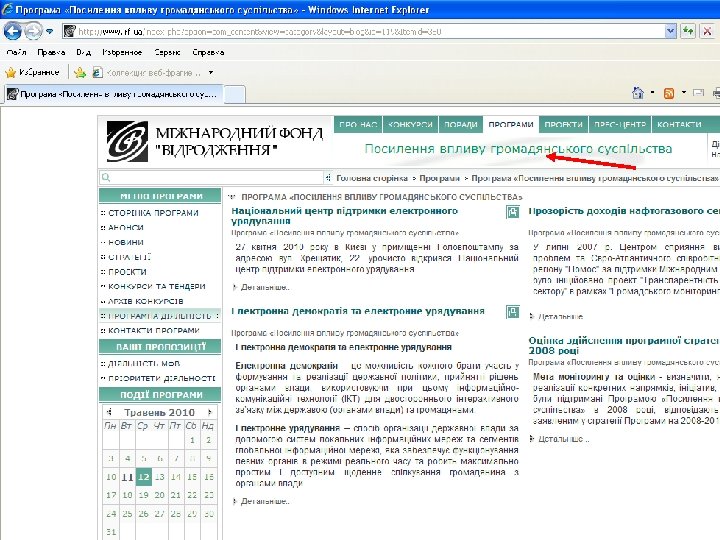
Task: Open the Справка menu
Action: 208,52
